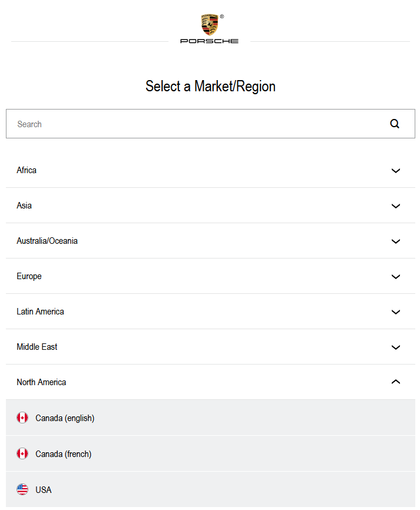Select the Canada (french) market link
The height and width of the screenshot is (510, 420).
(x=64, y=454)
